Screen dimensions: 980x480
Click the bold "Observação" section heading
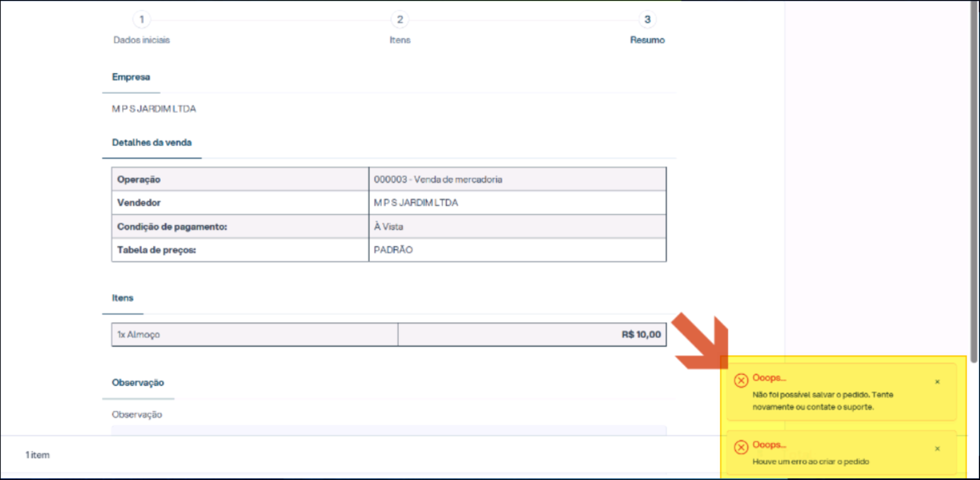click(x=138, y=383)
